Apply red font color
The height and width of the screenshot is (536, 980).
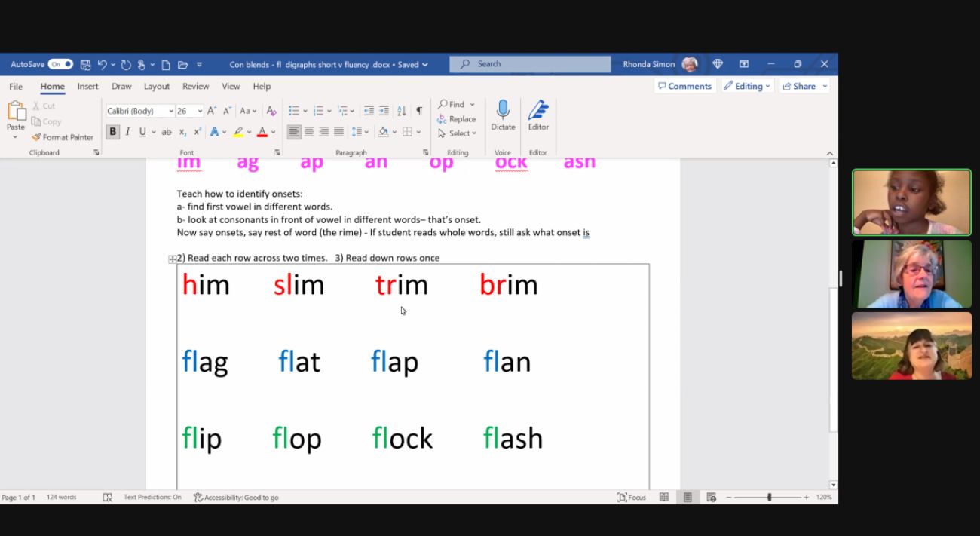click(x=262, y=132)
